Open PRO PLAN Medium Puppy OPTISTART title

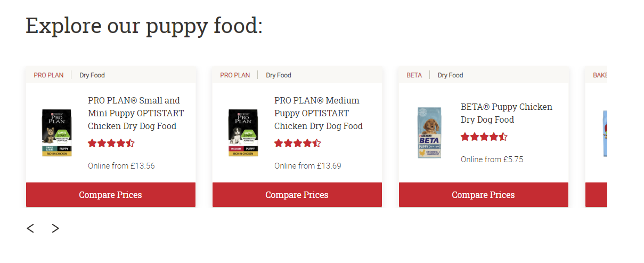319,113
